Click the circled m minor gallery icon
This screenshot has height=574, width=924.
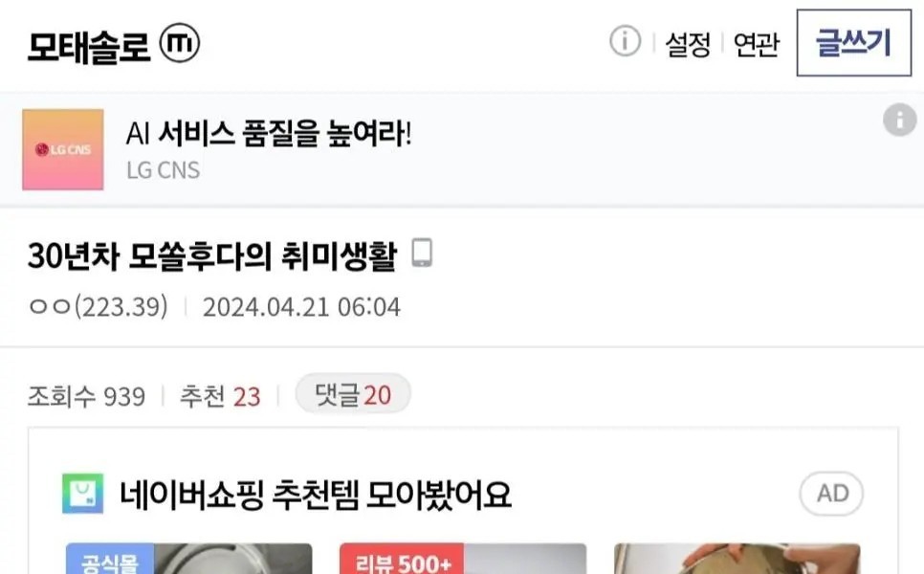tap(181, 43)
